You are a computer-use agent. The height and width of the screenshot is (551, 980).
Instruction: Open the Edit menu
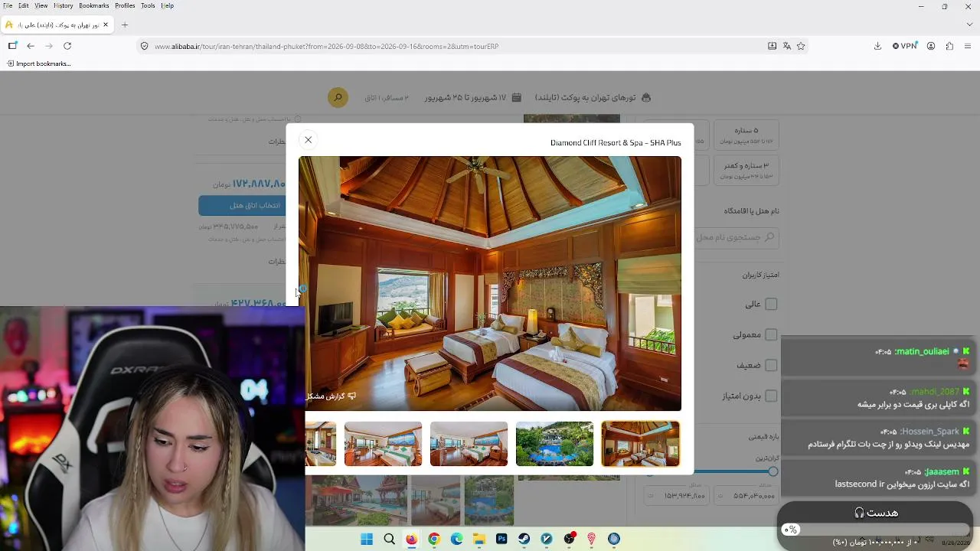[x=24, y=5]
